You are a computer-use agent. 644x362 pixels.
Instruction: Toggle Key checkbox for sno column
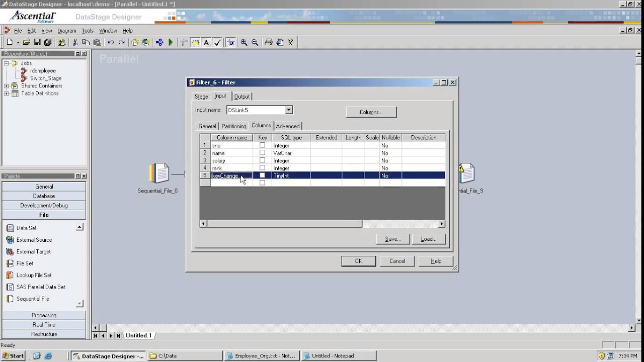(x=262, y=145)
